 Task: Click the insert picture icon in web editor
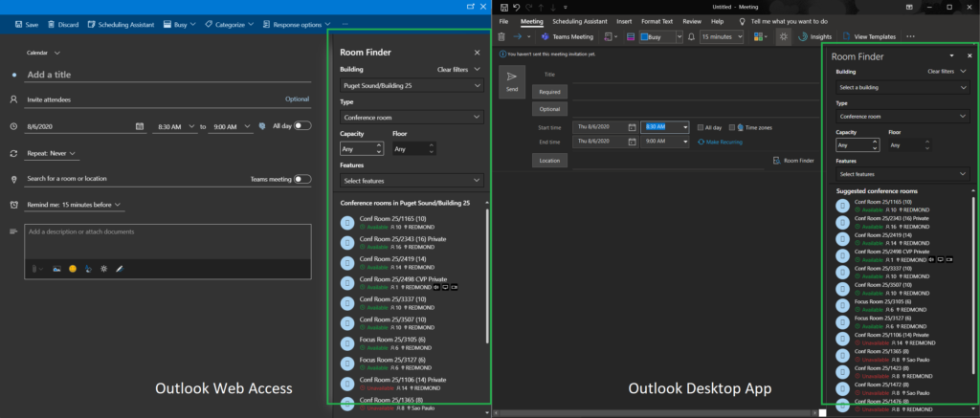tap(56, 269)
